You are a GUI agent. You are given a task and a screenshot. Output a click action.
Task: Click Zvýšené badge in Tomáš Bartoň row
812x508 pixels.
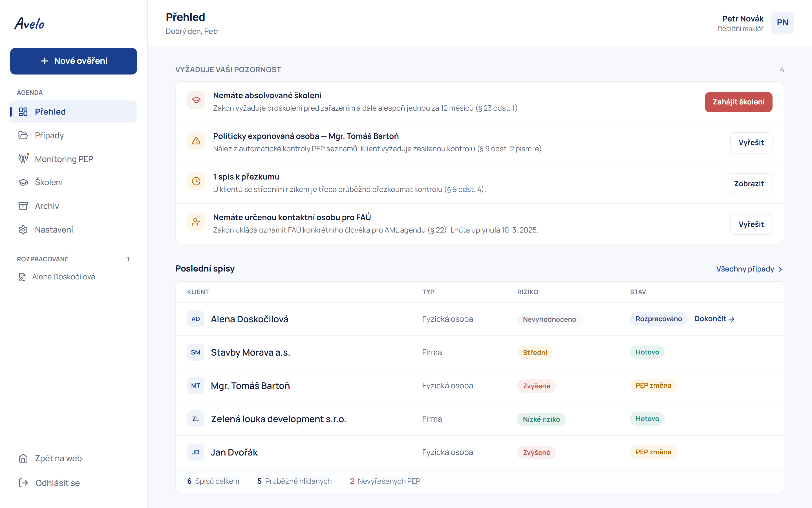tap(536, 386)
